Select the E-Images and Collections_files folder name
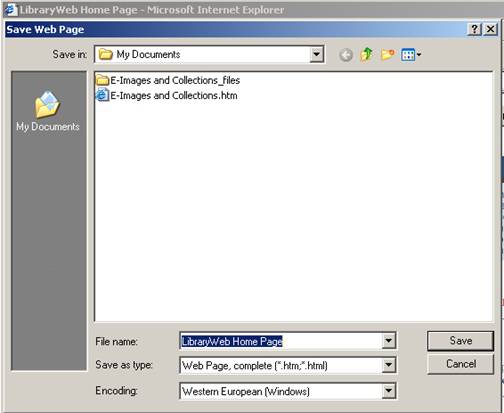This screenshot has height=413, width=504. click(x=175, y=80)
